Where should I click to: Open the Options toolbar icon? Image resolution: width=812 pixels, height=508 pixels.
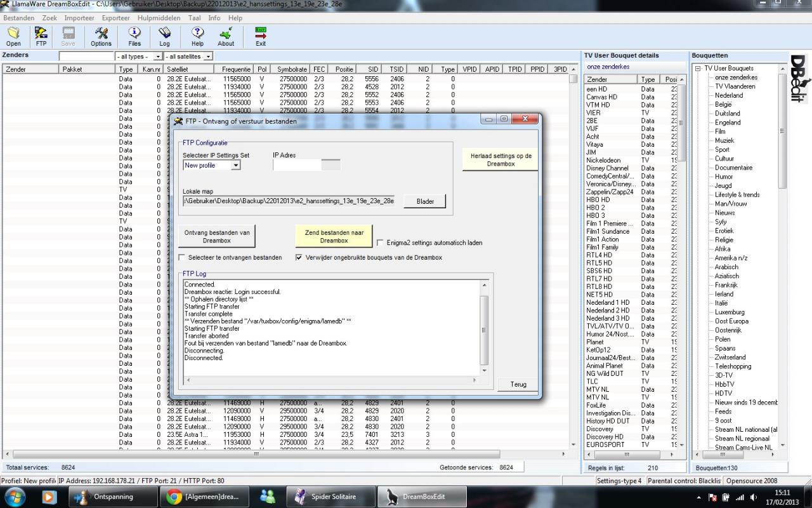click(101, 37)
